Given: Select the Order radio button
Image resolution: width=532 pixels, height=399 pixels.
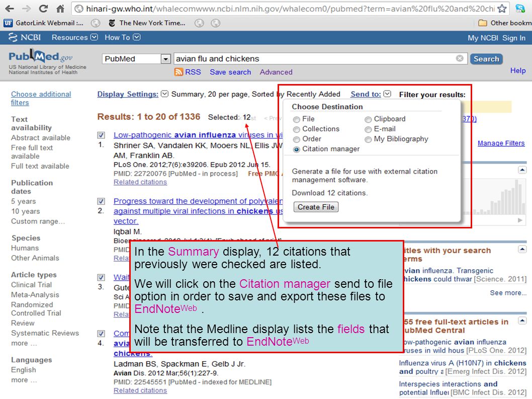Looking at the screenshot, I should [297, 139].
